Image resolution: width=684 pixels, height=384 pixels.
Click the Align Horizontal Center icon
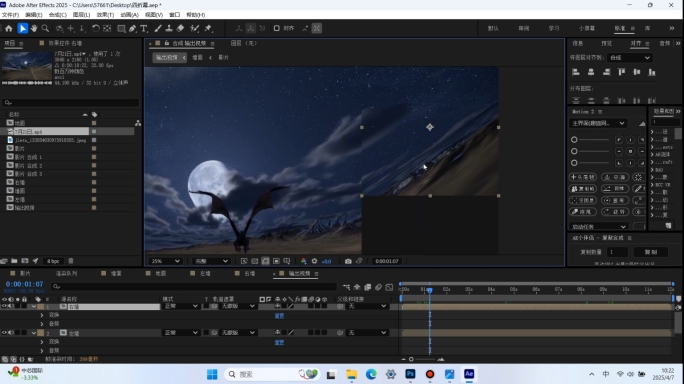point(591,72)
